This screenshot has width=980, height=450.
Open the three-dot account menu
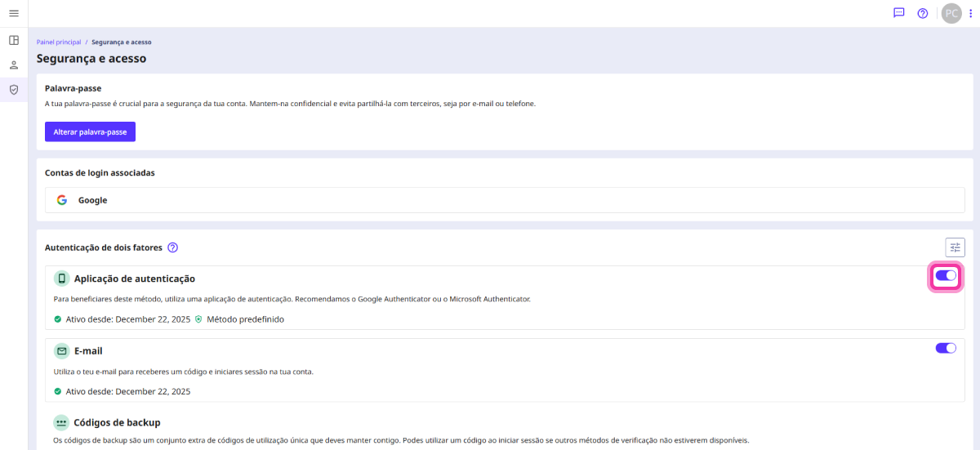pos(970,13)
